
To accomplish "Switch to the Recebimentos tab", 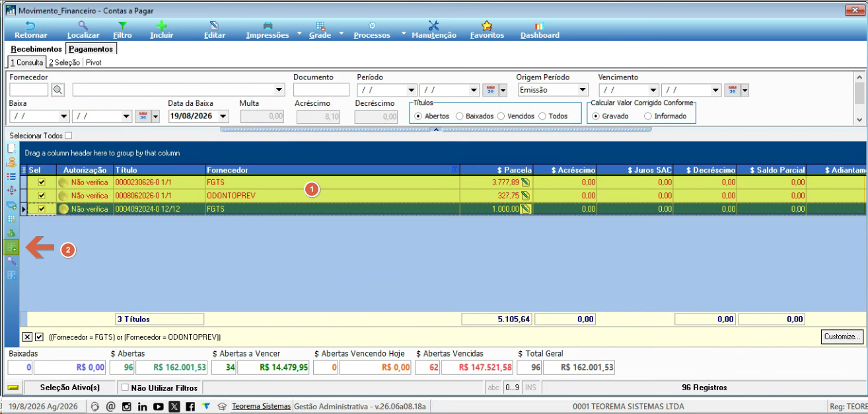I will click(x=36, y=49).
